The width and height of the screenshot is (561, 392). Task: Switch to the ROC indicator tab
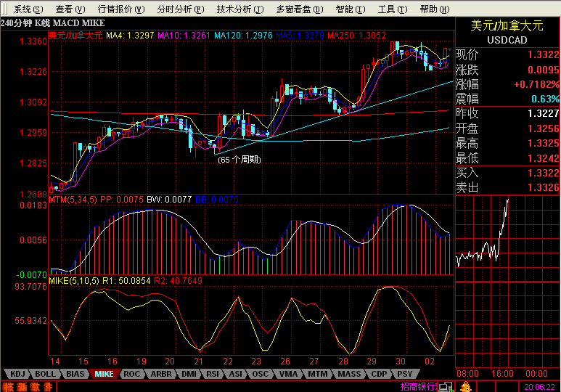click(131, 374)
